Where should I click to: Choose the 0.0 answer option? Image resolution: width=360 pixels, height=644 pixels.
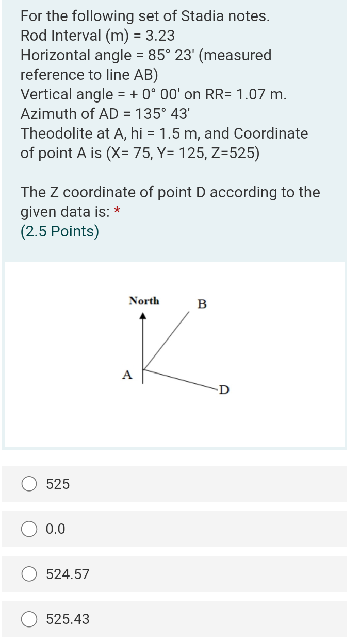29,529
